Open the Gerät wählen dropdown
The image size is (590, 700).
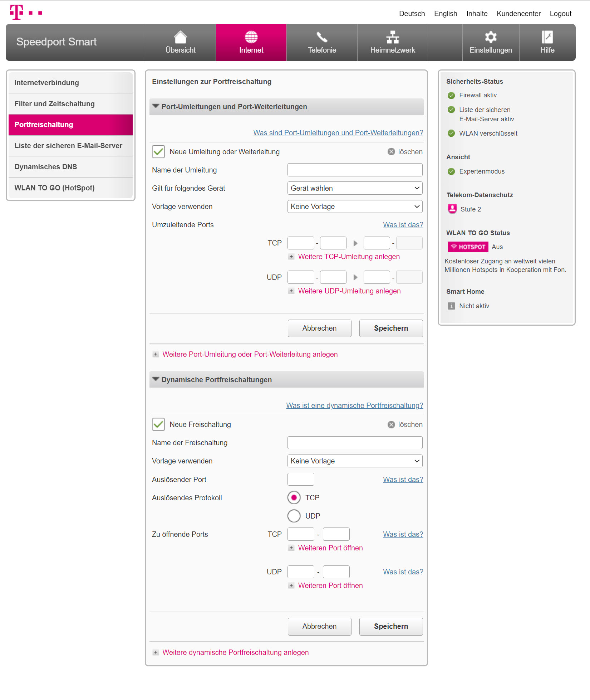pyautogui.click(x=355, y=188)
